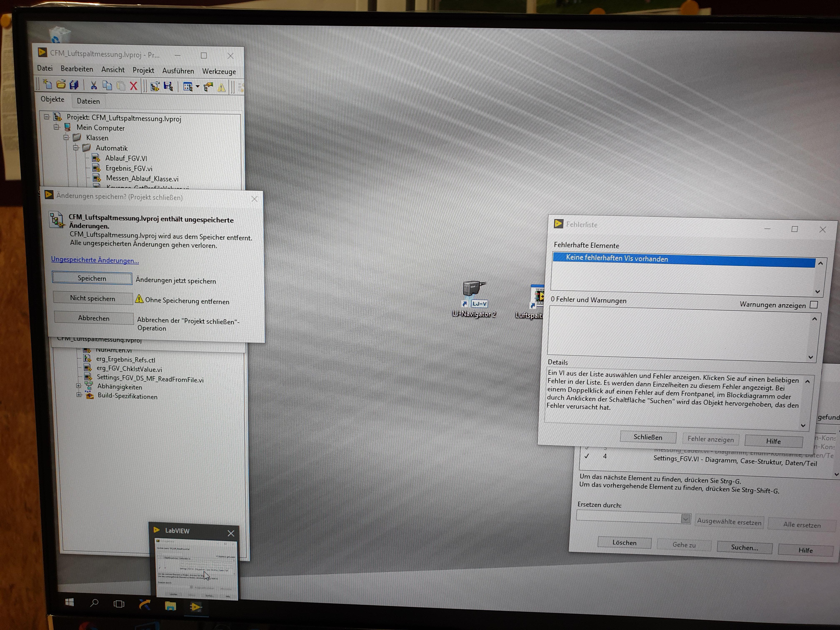Screen dimensions: 840x630
Task: Expand the Abhängigkeiten tree node
Action: [79, 386]
